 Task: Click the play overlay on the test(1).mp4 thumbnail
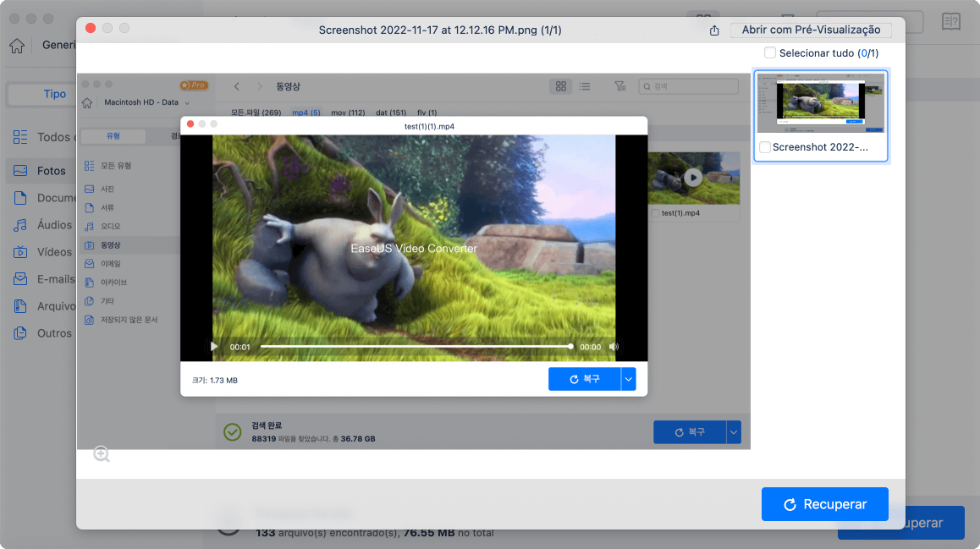point(692,178)
